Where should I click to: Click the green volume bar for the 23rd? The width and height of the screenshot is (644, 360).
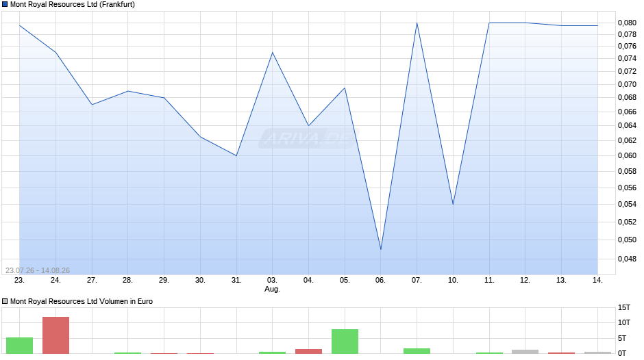(19, 346)
